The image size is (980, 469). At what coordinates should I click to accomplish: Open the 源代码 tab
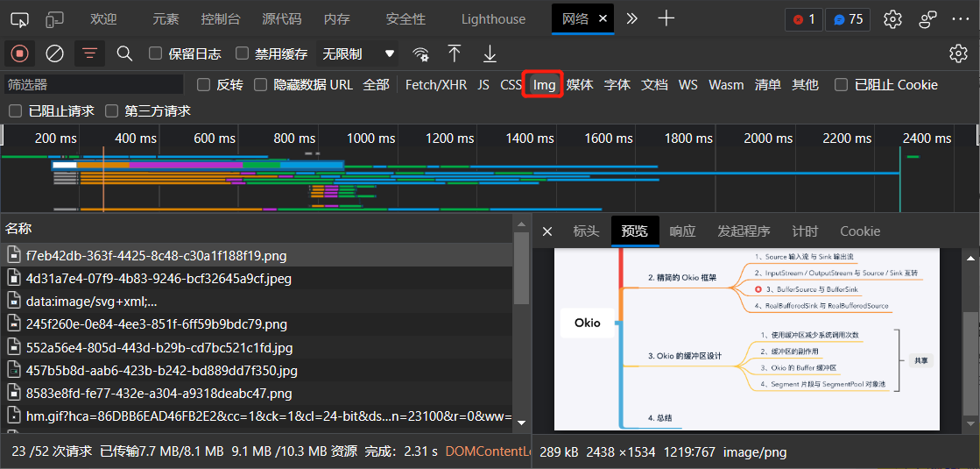(282, 18)
